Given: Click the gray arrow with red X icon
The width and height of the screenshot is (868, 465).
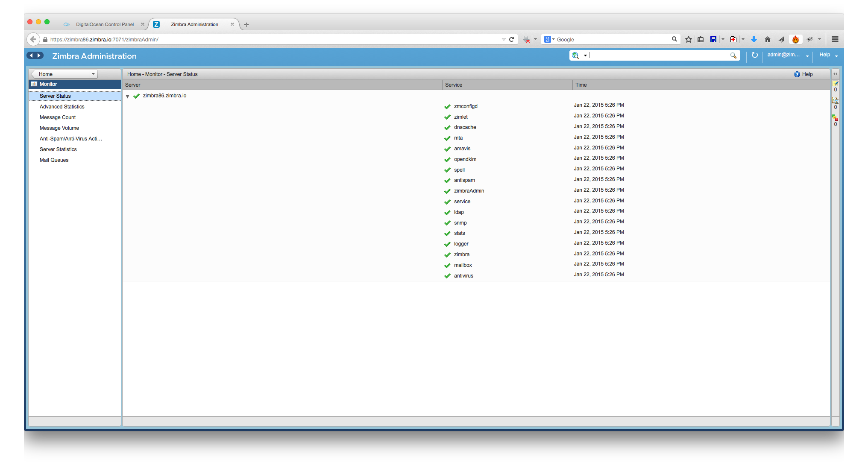Looking at the screenshot, I should pos(526,39).
